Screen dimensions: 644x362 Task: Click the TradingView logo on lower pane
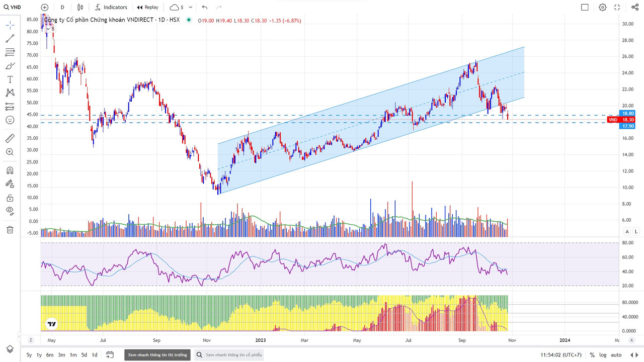click(51, 324)
